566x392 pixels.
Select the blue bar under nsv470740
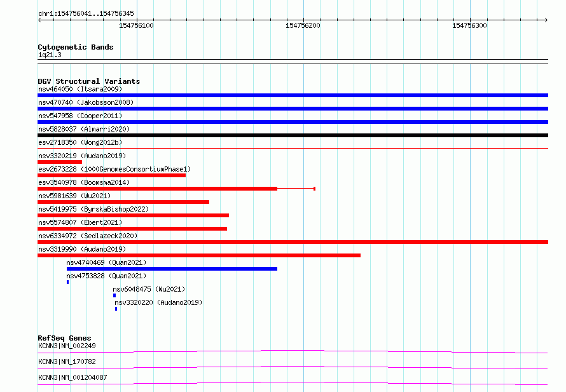click(293, 109)
